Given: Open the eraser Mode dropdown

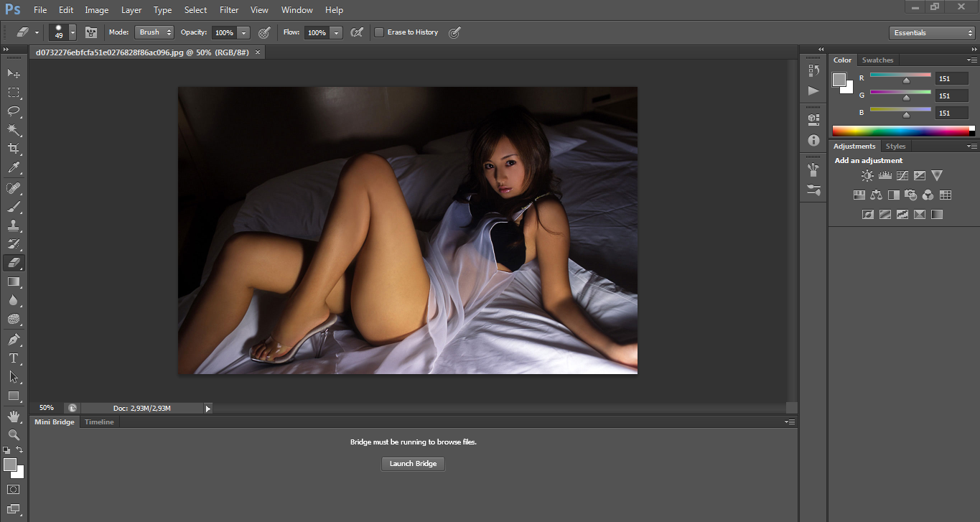Looking at the screenshot, I should pos(154,32).
